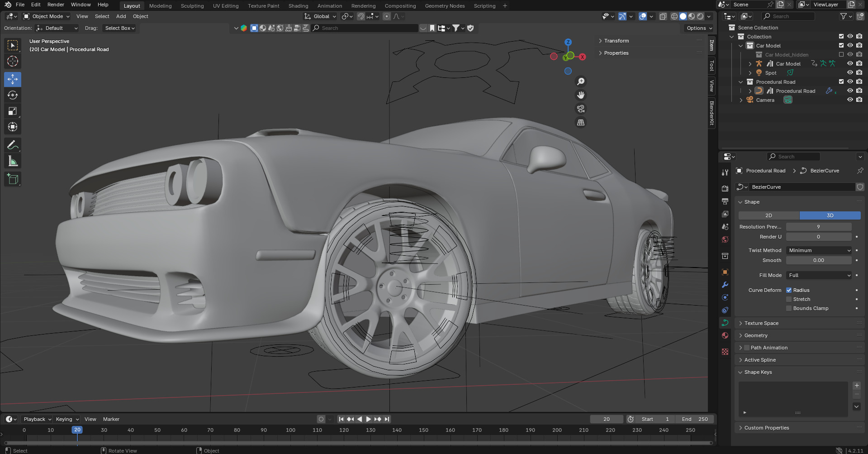
Task: Expand the Texture Space panel
Action: 761,323
